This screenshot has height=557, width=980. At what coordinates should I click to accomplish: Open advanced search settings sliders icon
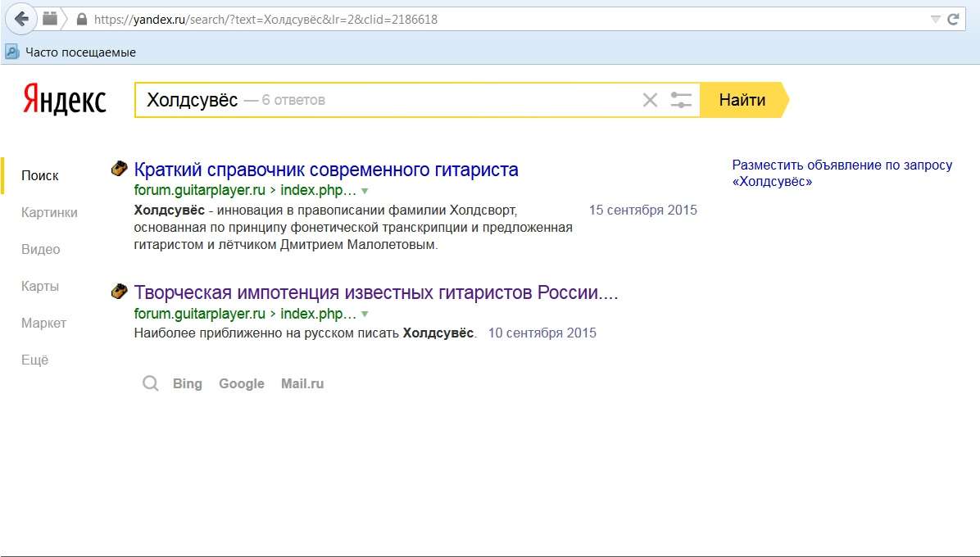point(681,100)
